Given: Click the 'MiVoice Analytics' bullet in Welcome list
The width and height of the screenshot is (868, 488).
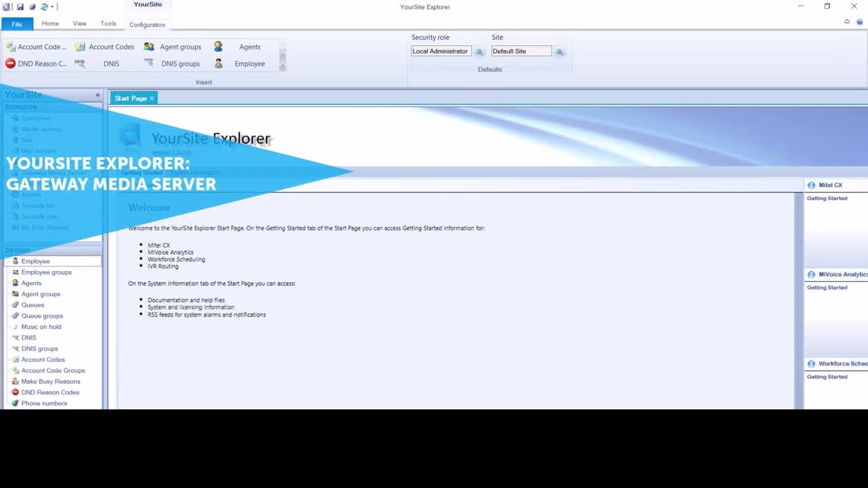Looking at the screenshot, I should [x=170, y=252].
